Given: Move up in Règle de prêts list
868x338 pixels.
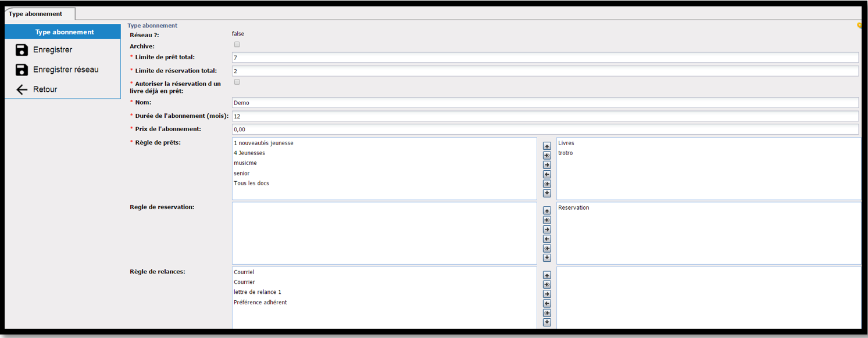Looking at the screenshot, I should (546, 146).
